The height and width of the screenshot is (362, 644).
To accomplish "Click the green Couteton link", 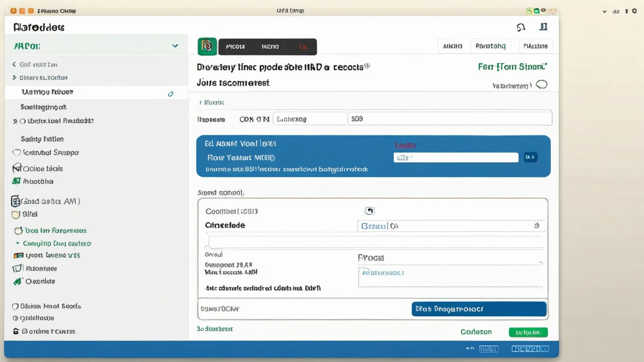I will pyautogui.click(x=476, y=332).
